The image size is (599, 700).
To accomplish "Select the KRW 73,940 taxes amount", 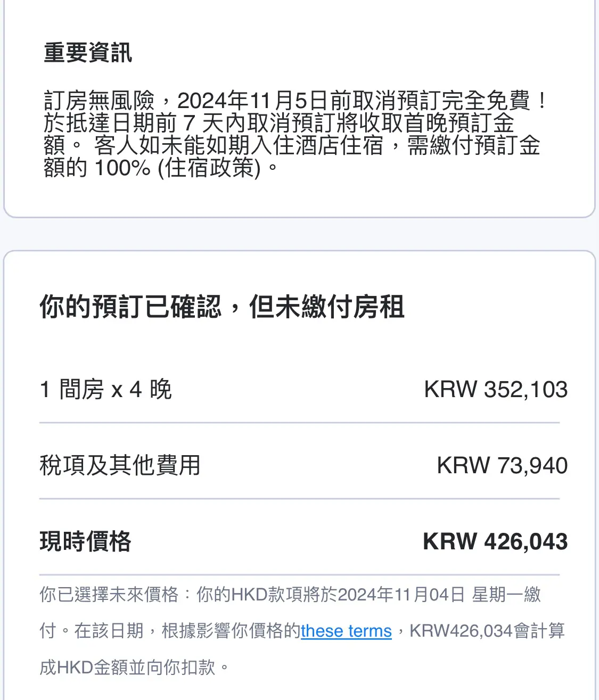I will pos(502,465).
